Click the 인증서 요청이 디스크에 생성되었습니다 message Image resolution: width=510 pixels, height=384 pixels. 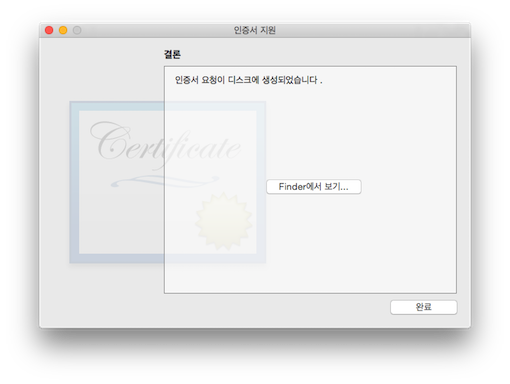(249, 80)
